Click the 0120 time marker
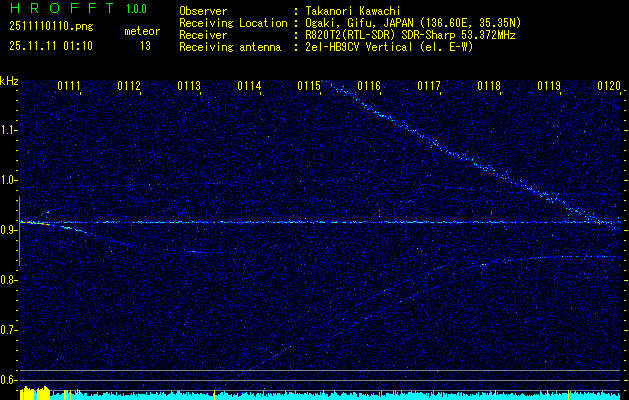This screenshot has height=400, width=629. 609,87
